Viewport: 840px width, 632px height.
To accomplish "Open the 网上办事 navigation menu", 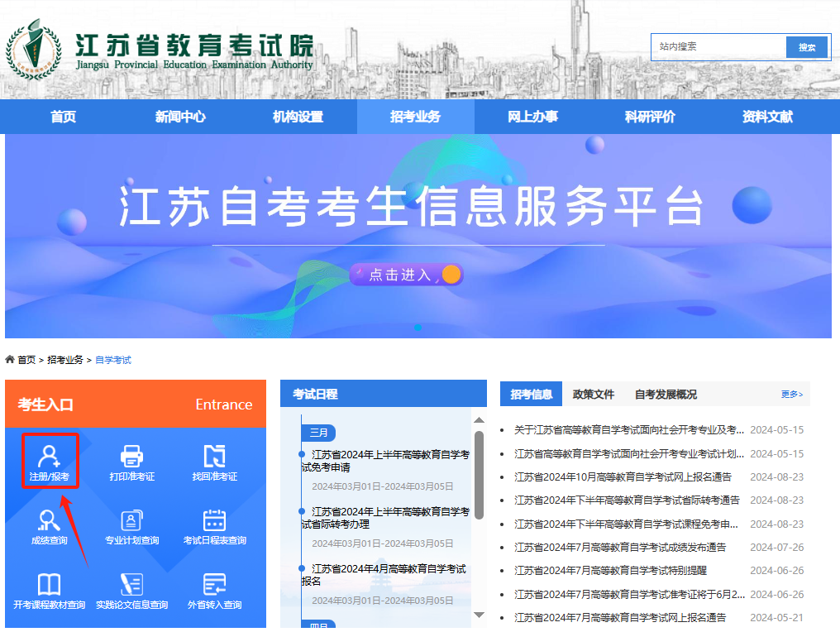I will (532, 117).
